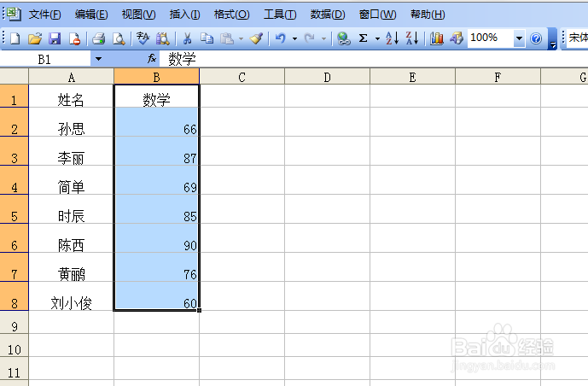588x386 pixels.
Task: Open the 格式(O) menu
Action: (231, 15)
